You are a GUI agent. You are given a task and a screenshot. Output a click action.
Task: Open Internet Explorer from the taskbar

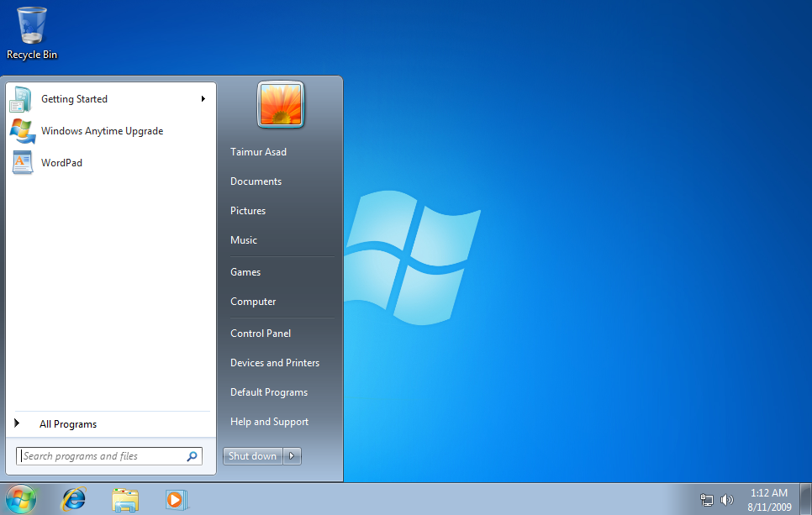click(74, 498)
